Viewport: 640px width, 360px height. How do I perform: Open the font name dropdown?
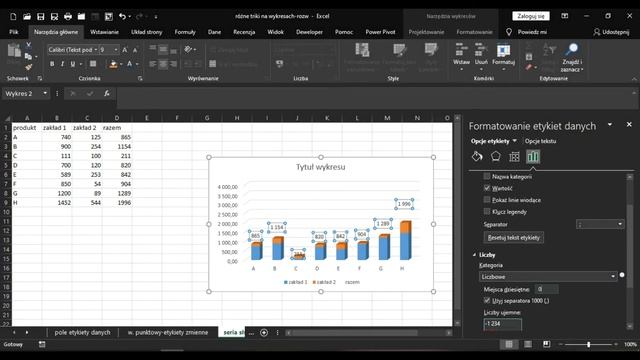tap(96, 50)
